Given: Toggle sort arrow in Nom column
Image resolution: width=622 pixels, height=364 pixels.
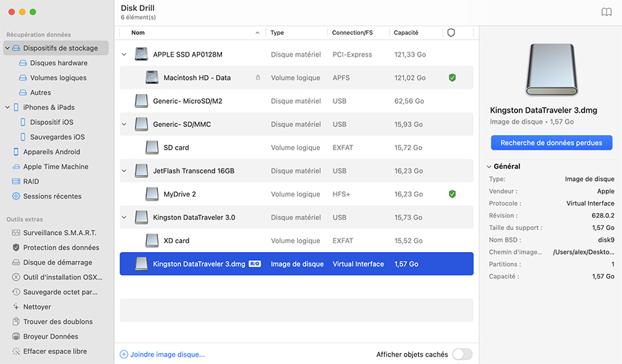Looking at the screenshot, I should 258,33.
